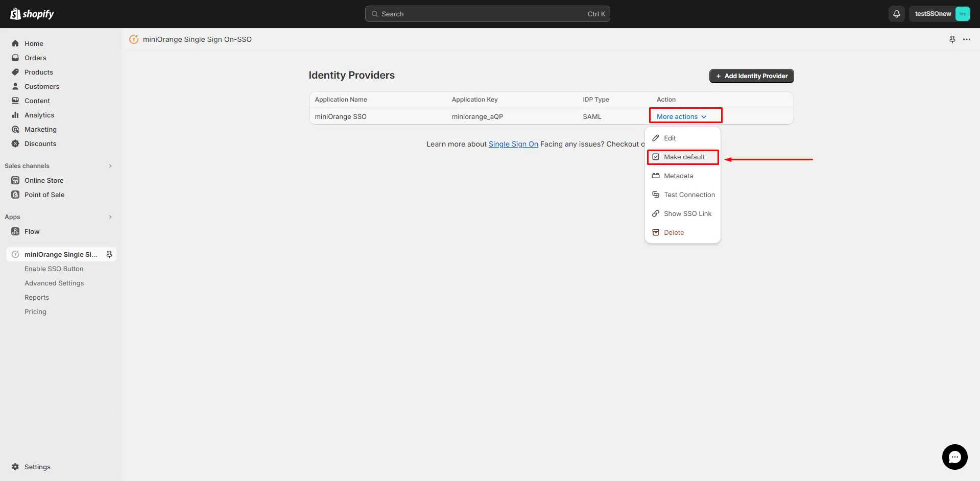Choose Test Connection menu entry
The width and height of the screenshot is (980, 481).
(683, 195)
